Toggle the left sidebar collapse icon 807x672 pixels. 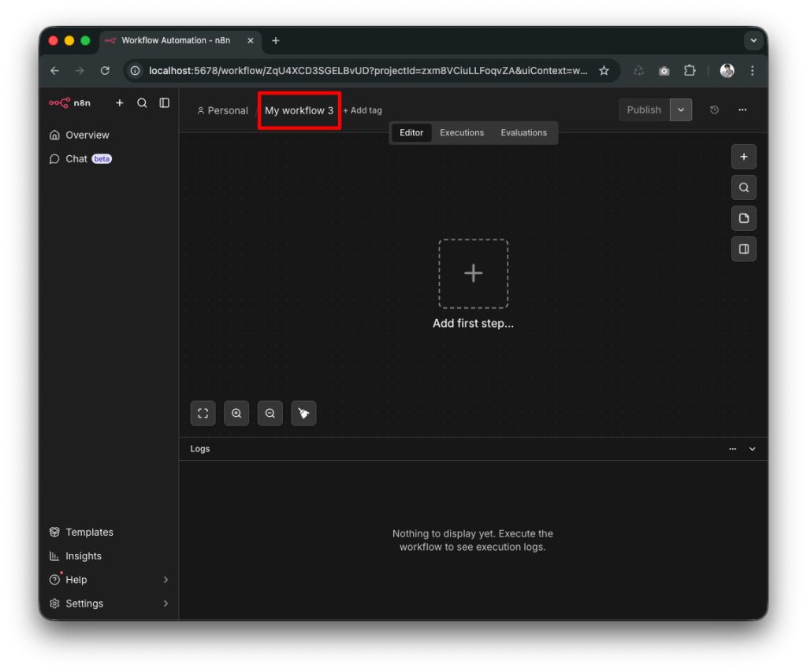click(164, 102)
